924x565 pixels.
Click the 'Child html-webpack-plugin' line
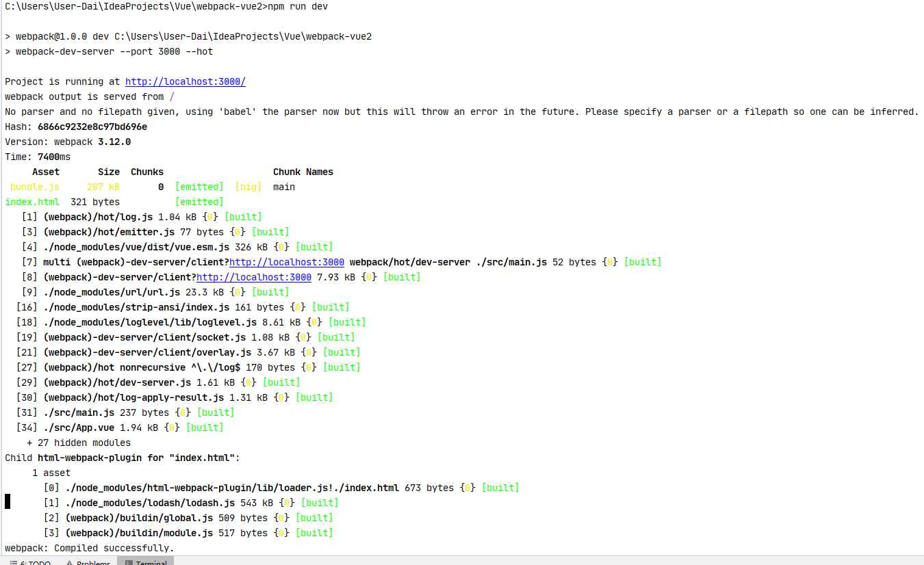point(123,458)
